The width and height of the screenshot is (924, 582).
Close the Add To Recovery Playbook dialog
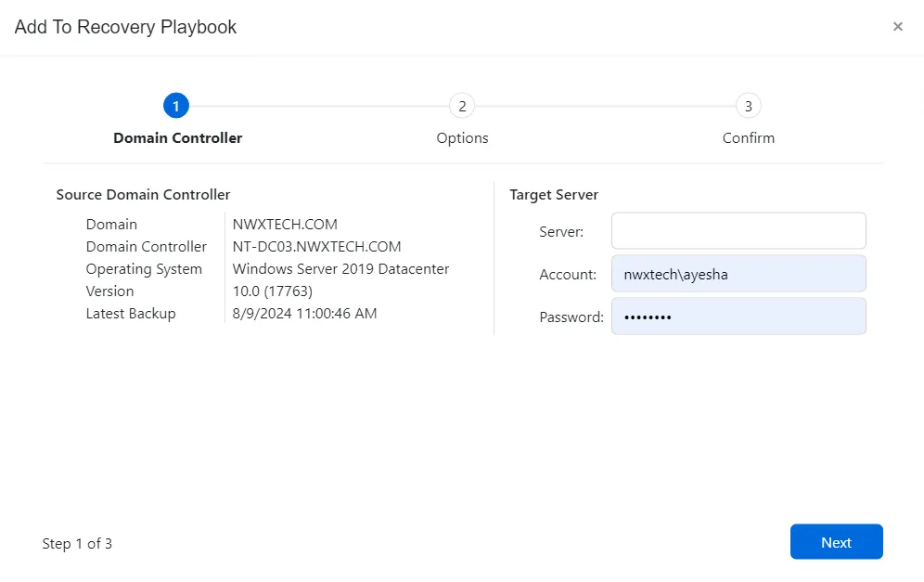pyautogui.click(x=897, y=27)
